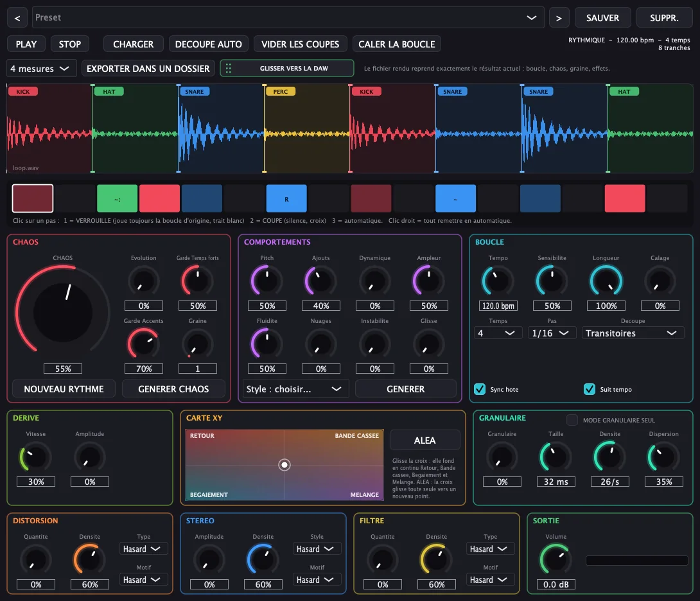Click the Sortie Volume knob
Viewport: 700px width, 601px height.
point(556,560)
